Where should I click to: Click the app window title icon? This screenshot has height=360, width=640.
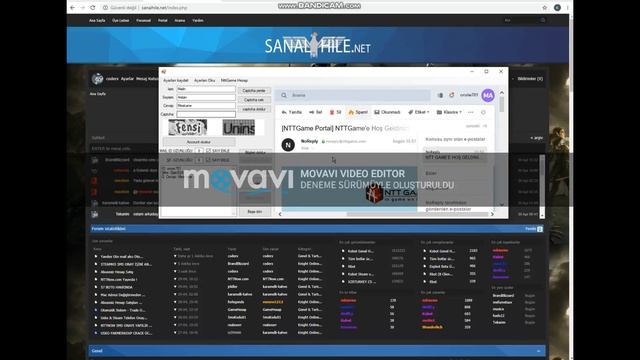[164, 71]
